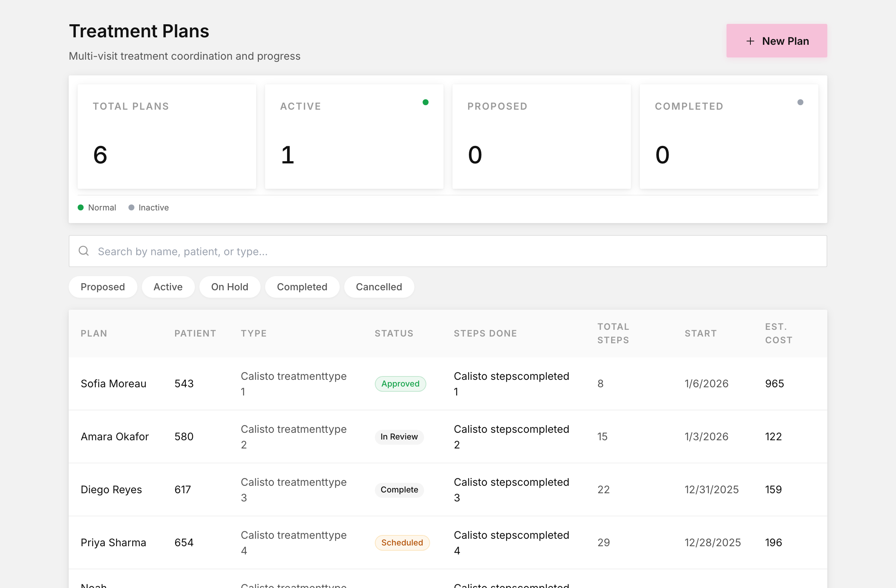This screenshot has width=896, height=588.
Task: Click the In Review status badge
Action: pos(399,437)
